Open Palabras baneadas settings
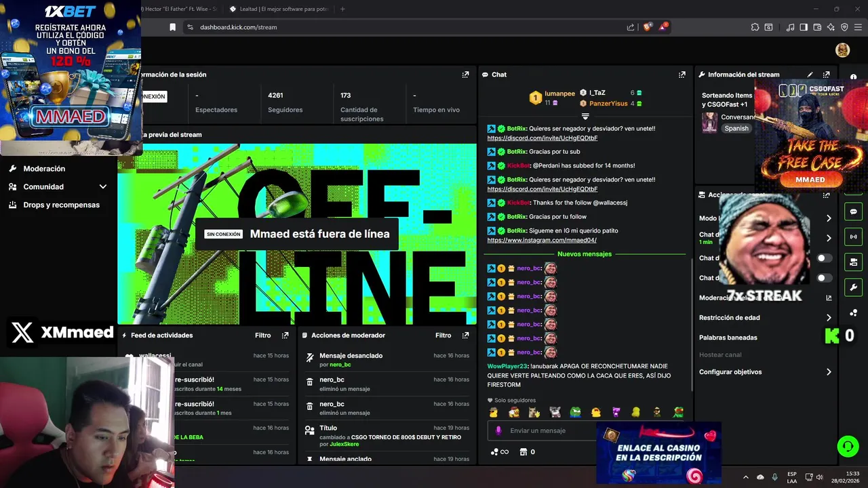 coord(728,338)
